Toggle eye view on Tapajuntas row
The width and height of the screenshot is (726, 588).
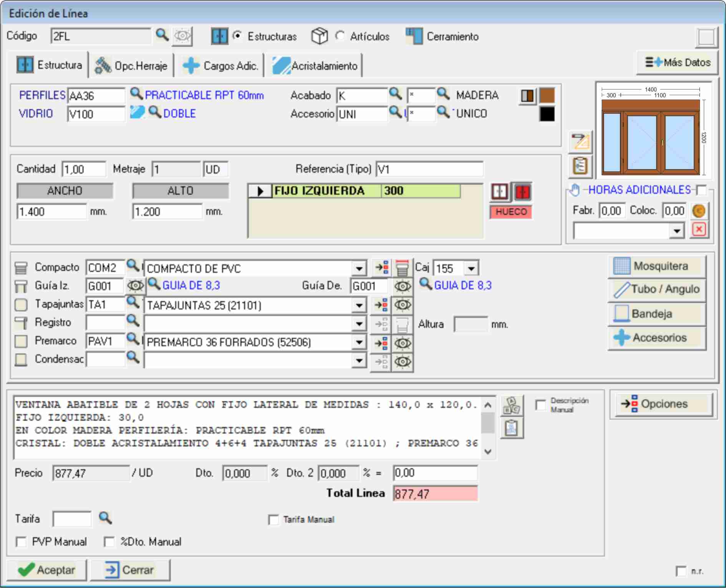[402, 305]
